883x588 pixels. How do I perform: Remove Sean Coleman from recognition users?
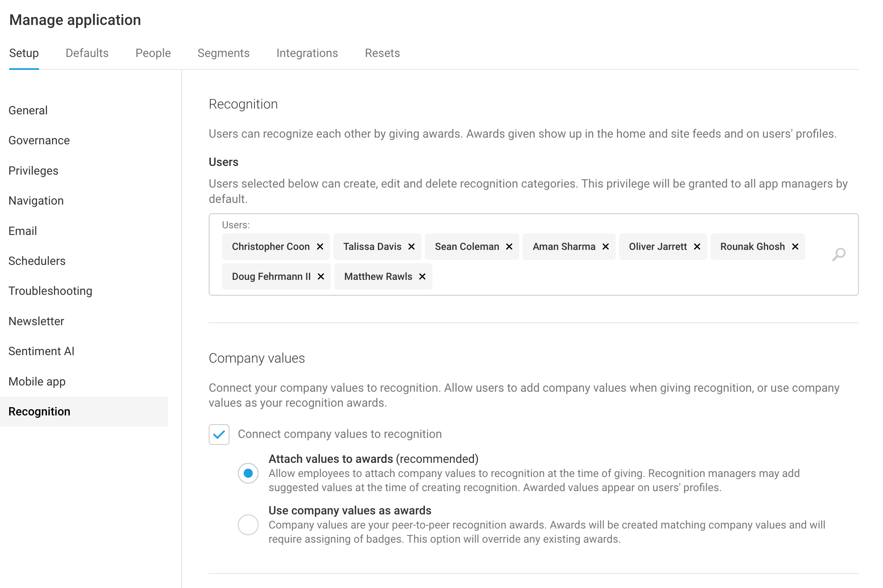click(509, 247)
